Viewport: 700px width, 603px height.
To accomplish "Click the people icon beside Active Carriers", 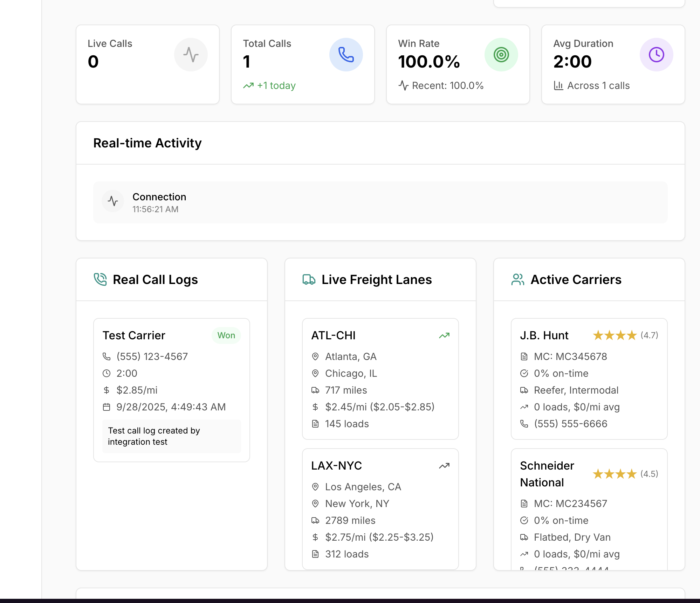I will point(517,279).
